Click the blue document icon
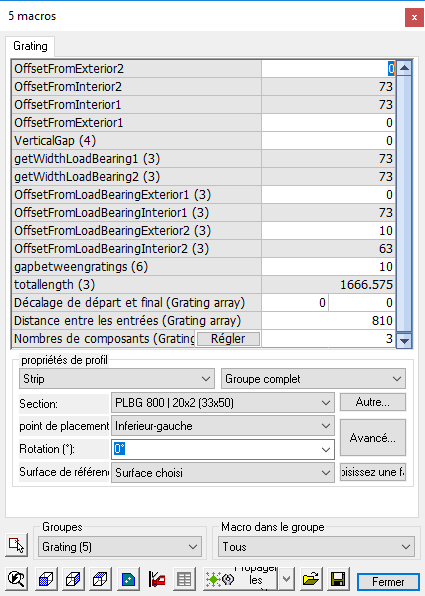425x596 pixels. (x=128, y=579)
